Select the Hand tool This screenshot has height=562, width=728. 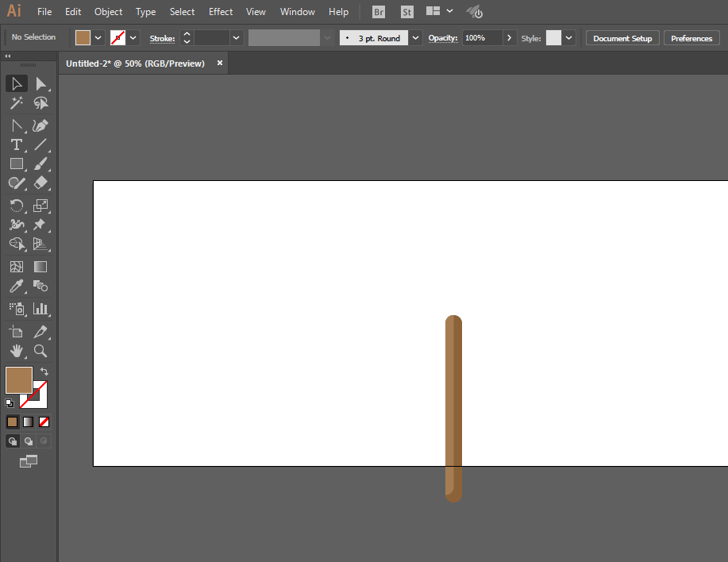point(16,350)
